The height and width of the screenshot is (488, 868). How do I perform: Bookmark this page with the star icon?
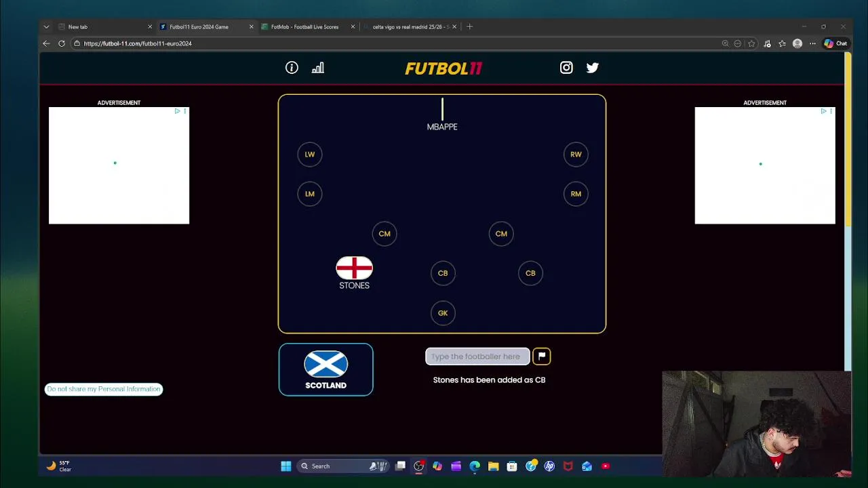point(751,43)
